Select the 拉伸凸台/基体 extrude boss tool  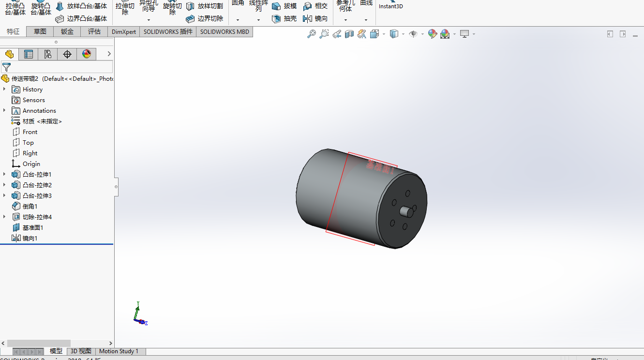(x=15, y=8)
